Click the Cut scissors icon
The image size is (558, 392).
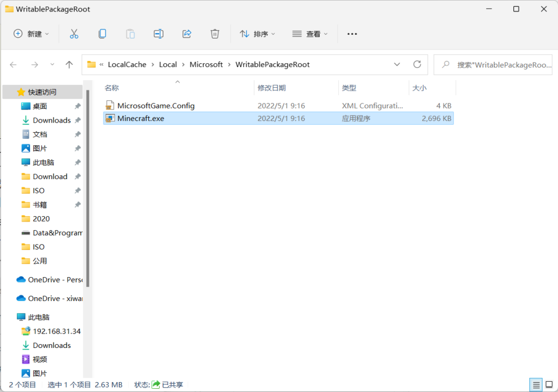tap(74, 34)
